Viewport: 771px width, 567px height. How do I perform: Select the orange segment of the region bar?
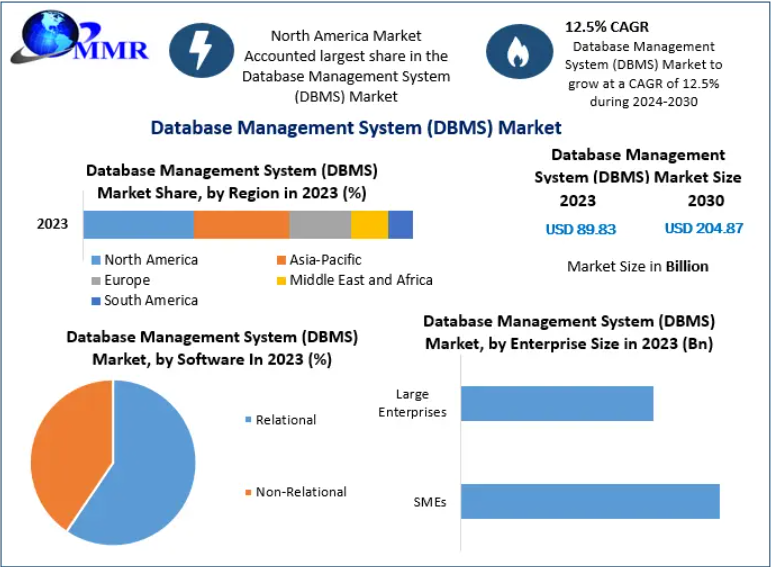241,225
